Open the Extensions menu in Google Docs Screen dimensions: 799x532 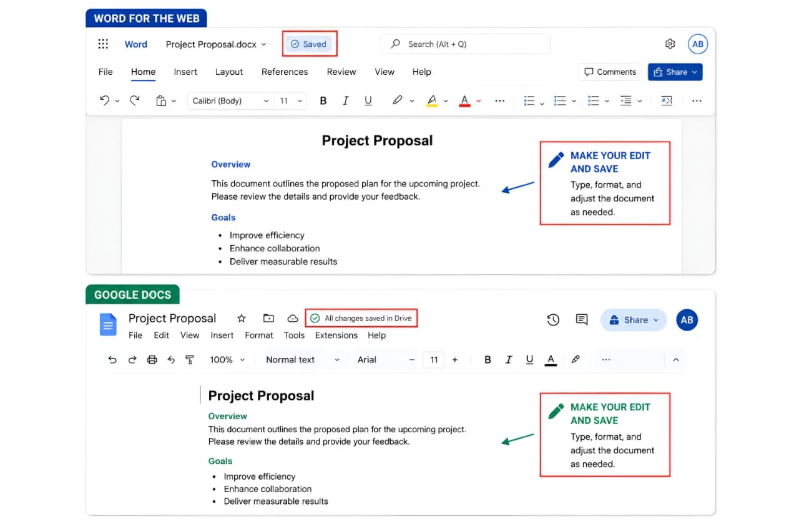coord(336,335)
